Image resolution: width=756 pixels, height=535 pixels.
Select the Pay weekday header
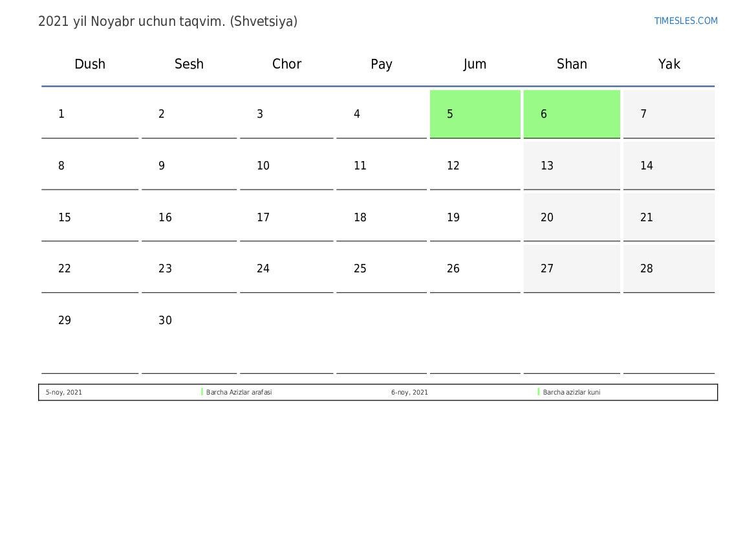382,64
